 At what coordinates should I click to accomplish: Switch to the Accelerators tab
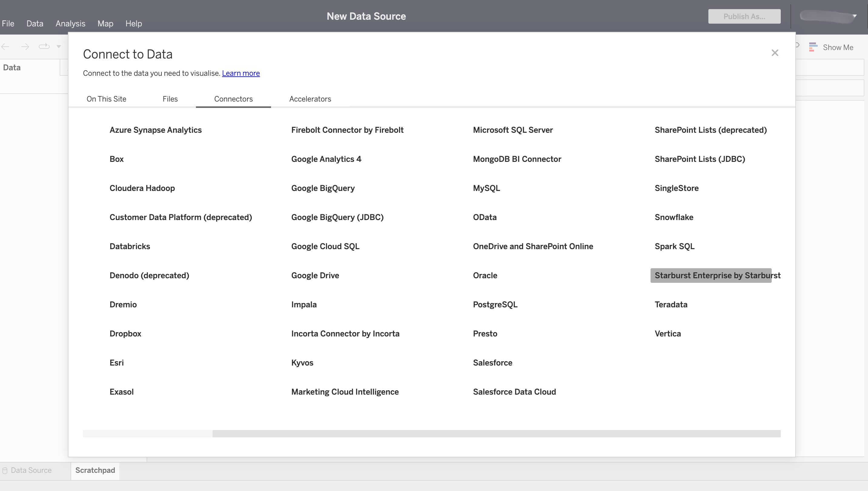click(310, 99)
